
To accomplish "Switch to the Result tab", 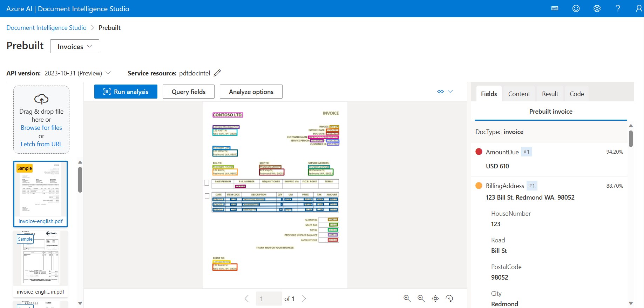I will pyautogui.click(x=550, y=94).
